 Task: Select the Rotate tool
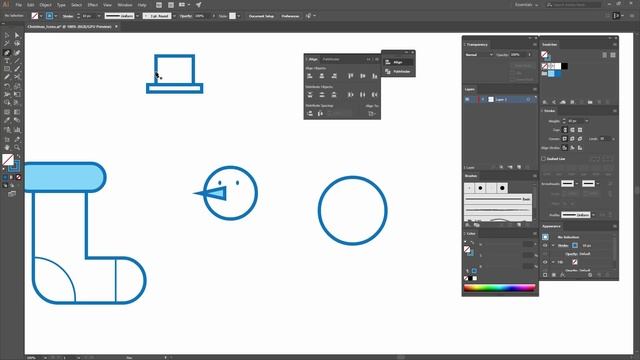(7, 86)
